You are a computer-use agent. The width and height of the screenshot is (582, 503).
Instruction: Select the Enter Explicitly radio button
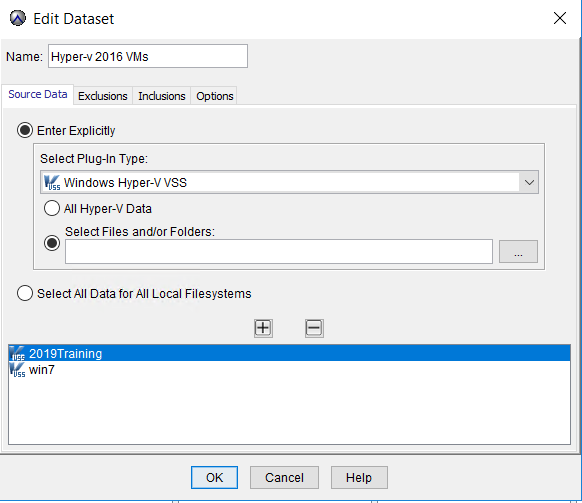tap(25, 130)
